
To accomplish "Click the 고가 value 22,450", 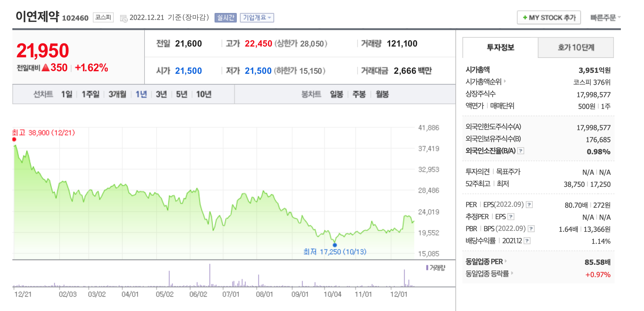I will click(x=258, y=44).
